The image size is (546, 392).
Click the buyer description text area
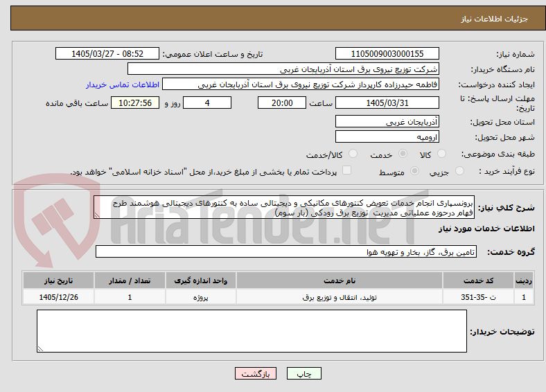point(252,331)
